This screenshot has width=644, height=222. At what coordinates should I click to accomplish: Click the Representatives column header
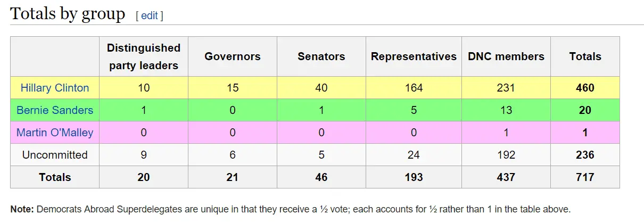(414, 56)
